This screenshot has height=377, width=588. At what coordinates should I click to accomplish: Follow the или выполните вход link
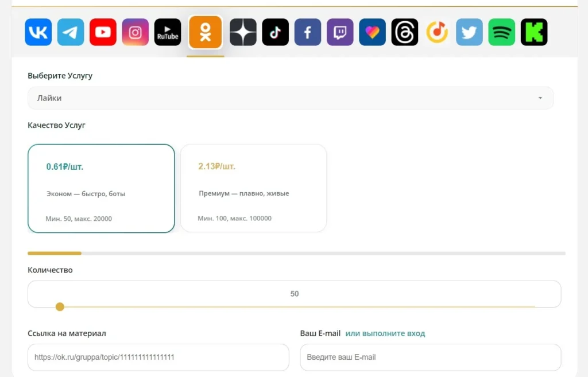pos(385,333)
